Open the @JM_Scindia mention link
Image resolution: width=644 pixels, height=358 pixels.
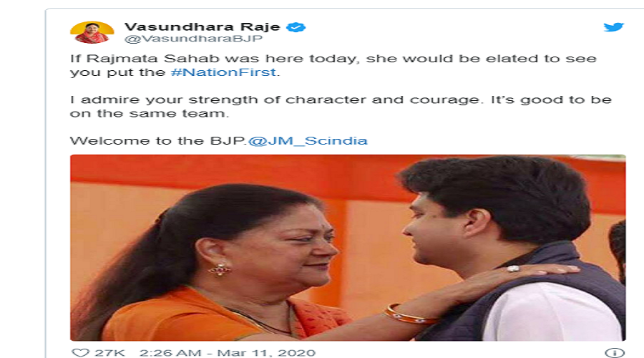308,141
